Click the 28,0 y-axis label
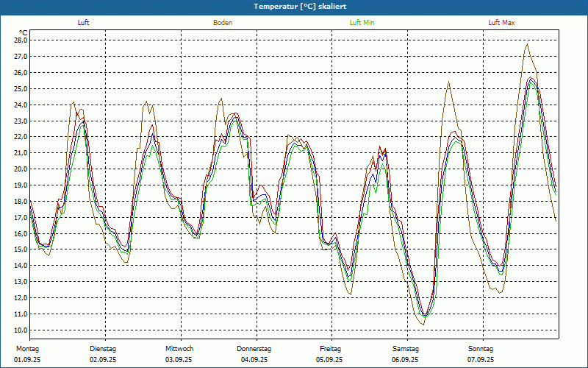The image size is (588, 368). click(21, 40)
